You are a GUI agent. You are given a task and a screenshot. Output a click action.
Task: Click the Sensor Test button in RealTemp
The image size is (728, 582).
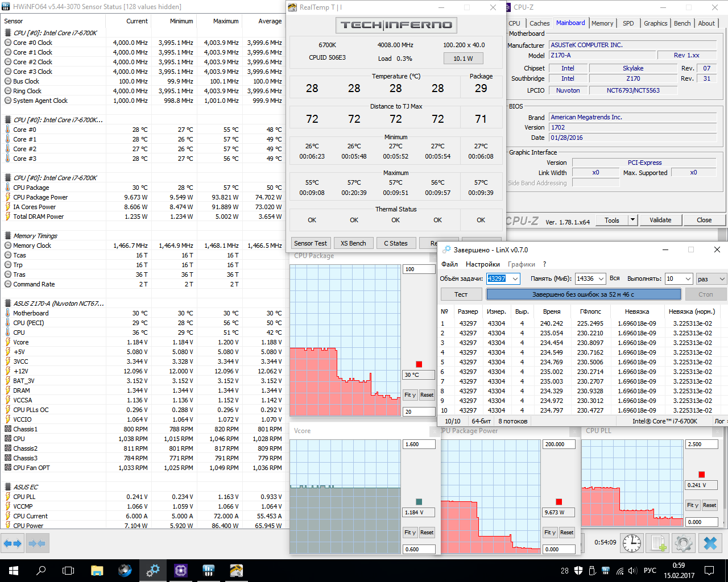point(311,243)
